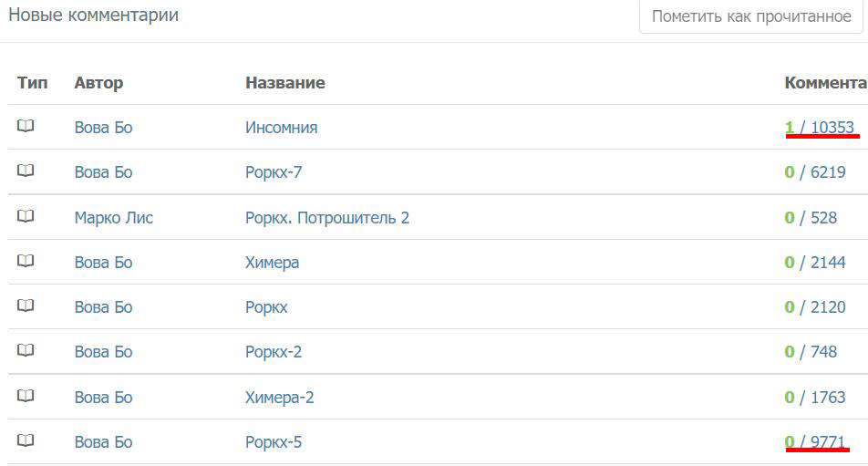Open the 1 / 10353 comments link
868x466 pixels.
click(x=820, y=128)
